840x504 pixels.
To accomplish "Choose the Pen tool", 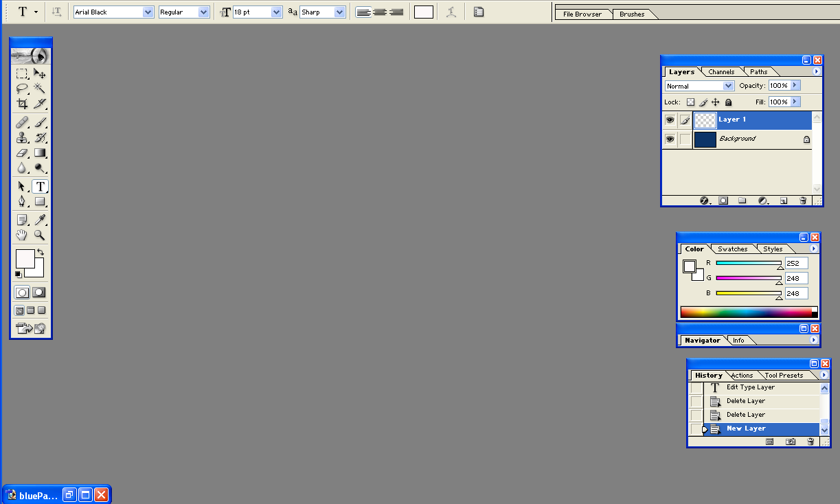I will pos(22,202).
